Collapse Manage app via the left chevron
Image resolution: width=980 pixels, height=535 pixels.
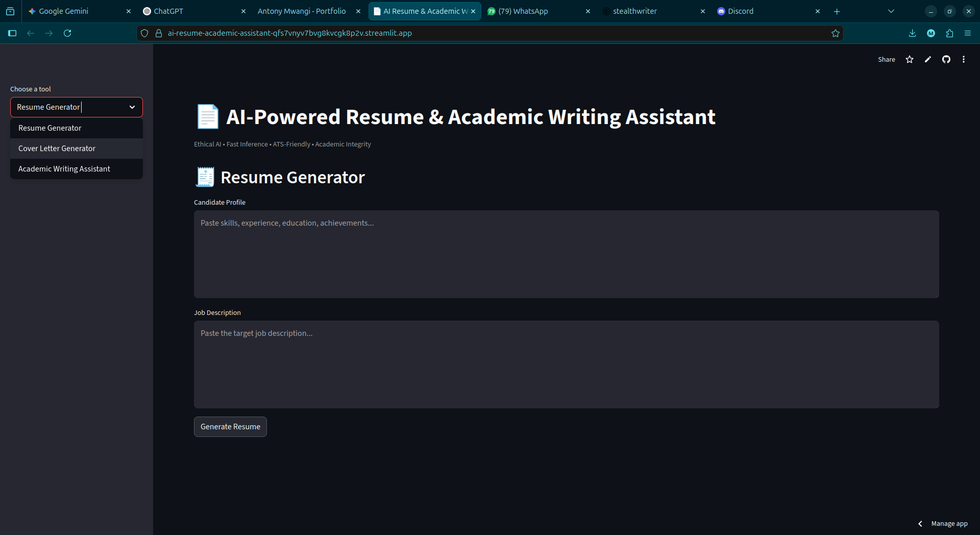tap(920, 523)
